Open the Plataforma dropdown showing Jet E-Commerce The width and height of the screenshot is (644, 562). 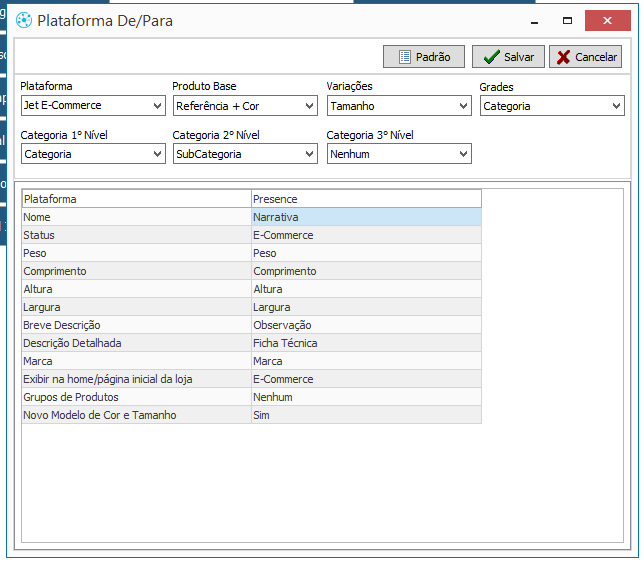(x=93, y=106)
